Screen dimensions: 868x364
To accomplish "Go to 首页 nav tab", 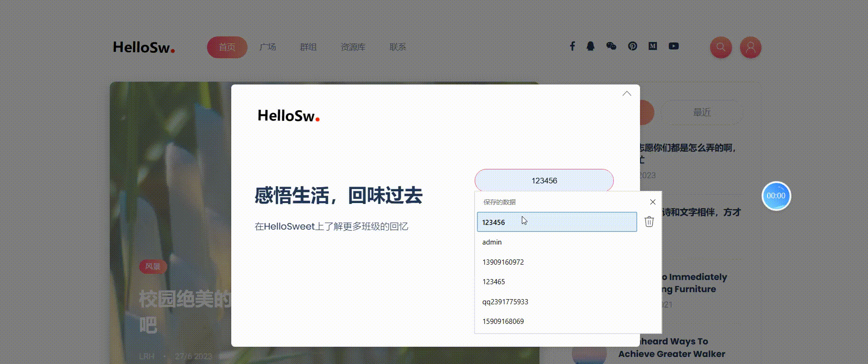I will point(227,47).
